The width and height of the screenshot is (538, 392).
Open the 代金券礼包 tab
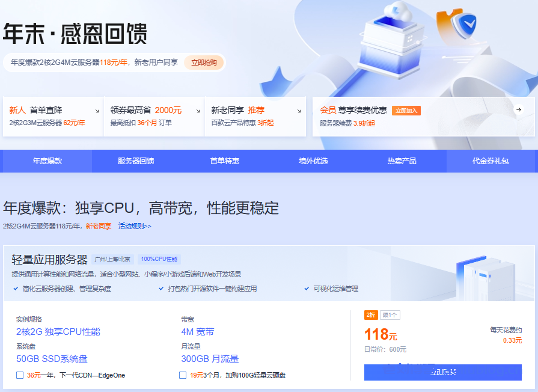pyautogui.click(x=491, y=161)
